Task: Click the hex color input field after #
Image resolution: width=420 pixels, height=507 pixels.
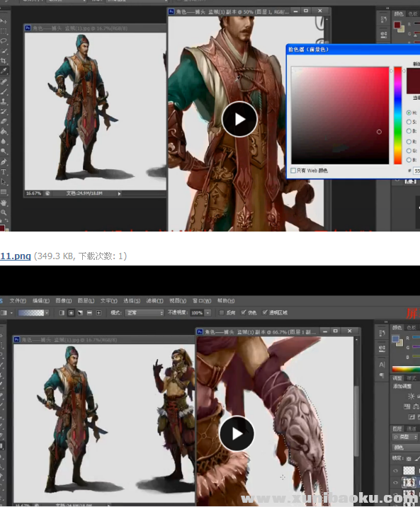Action: point(416,171)
